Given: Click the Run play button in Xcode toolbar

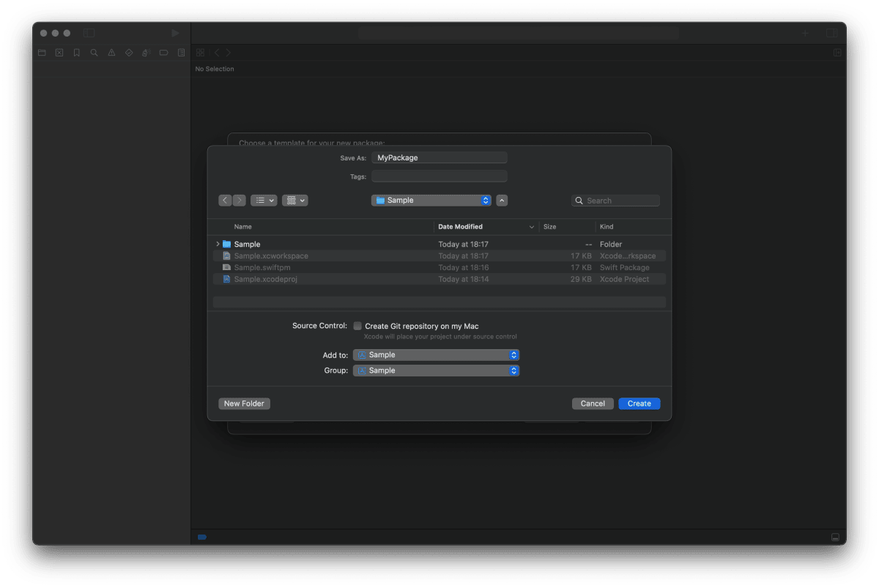Looking at the screenshot, I should tap(175, 33).
